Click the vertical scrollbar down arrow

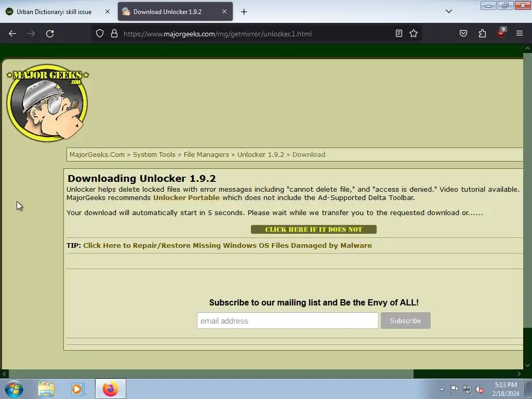click(527, 365)
